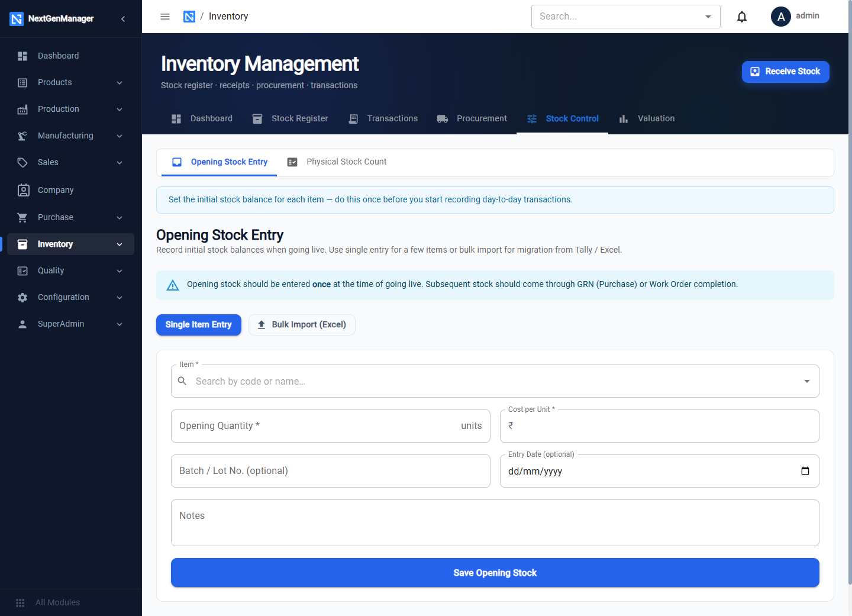Open the hamburger menu in the top bar

(x=165, y=17)
